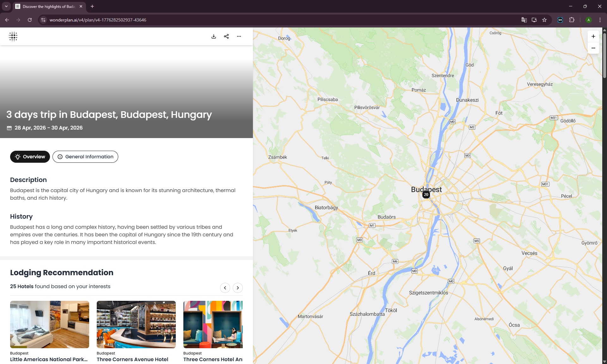Image resolution: width=607 pixels, height=364 pixels.
Task: Show the next lodging recommendations
Action: click(238, 288)
